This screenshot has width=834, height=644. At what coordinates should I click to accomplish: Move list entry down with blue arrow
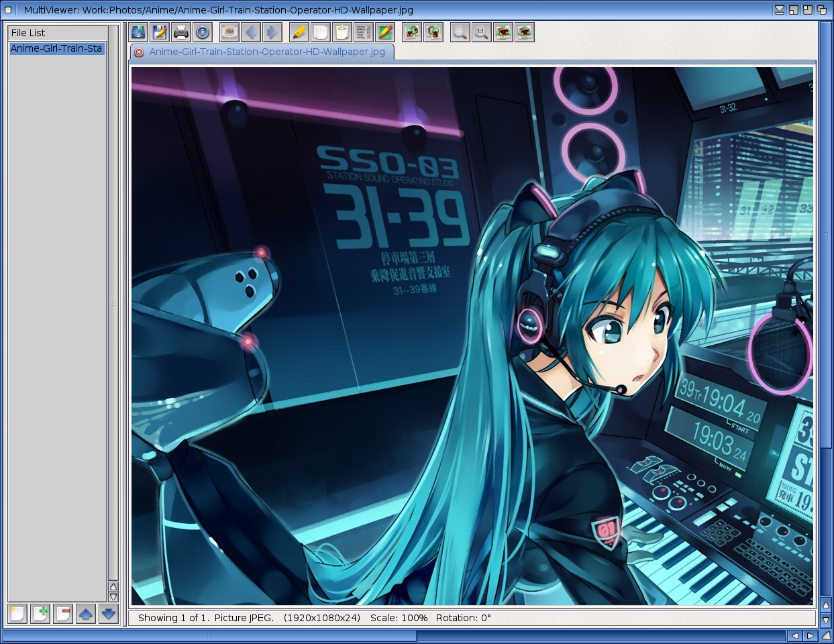coord(109,614)
